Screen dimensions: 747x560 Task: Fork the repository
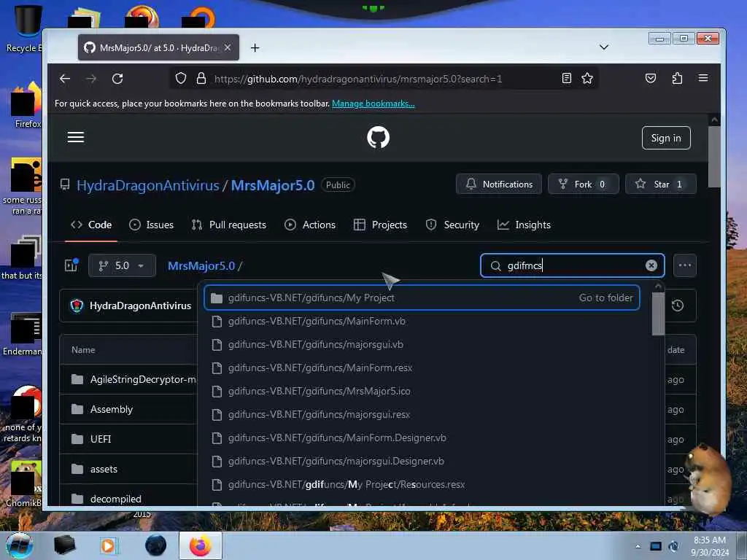click(x=583, y=184)
